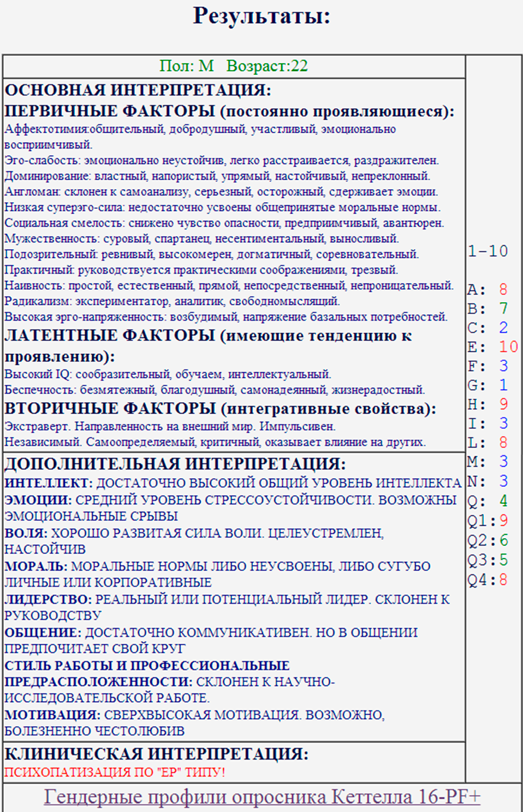The width and height of the screenshot is (523, 812).
Task: Select the text Возраст:22
Action: click(x=267, y=66)
